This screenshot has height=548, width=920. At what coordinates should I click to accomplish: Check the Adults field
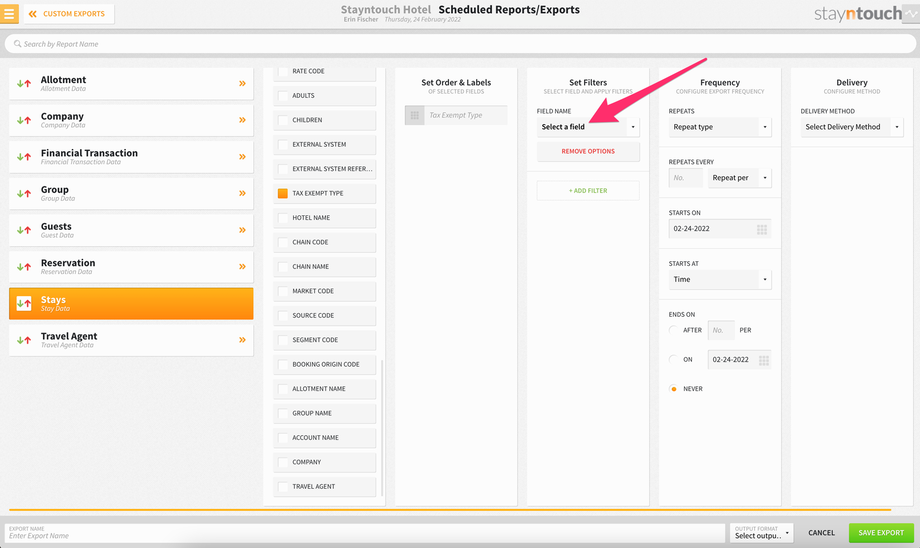tap(283, 96)
